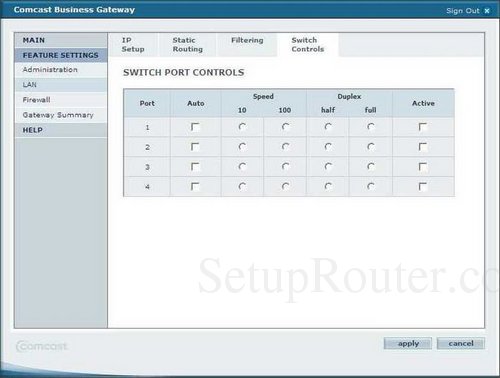Click the apply button
500x378 pixels.
408,343
